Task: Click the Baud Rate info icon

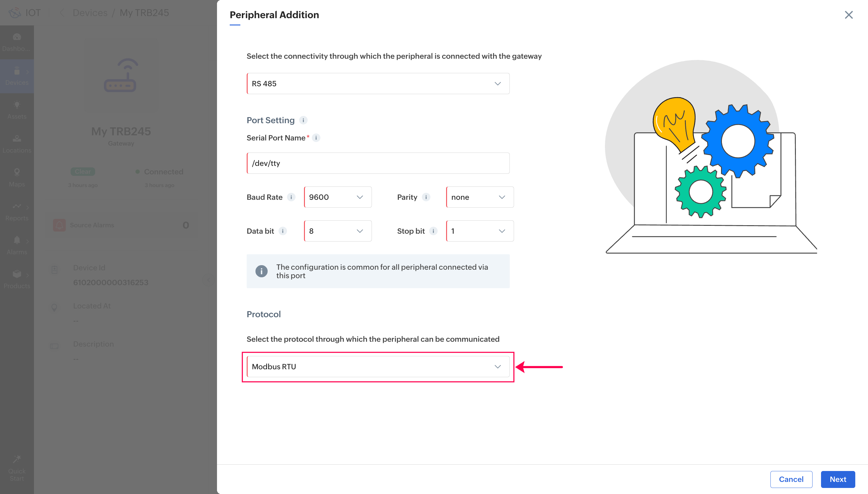Action: point(291,197)
